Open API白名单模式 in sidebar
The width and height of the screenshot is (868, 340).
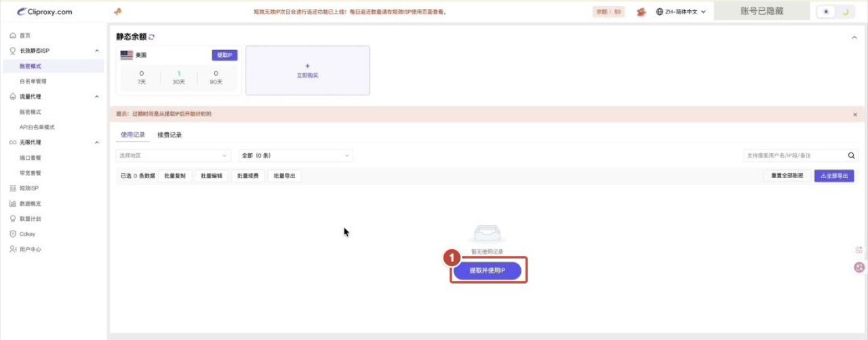(37, 127)
